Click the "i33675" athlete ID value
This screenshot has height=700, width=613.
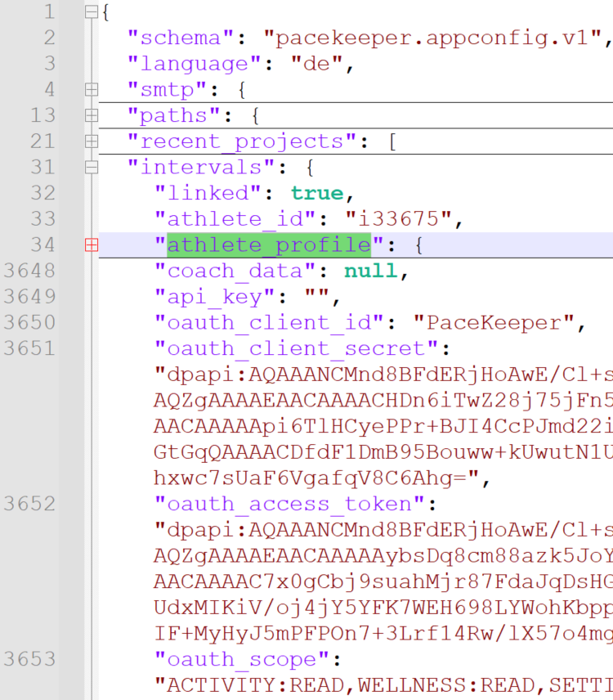pyautogui.click(x=399, y=219)
